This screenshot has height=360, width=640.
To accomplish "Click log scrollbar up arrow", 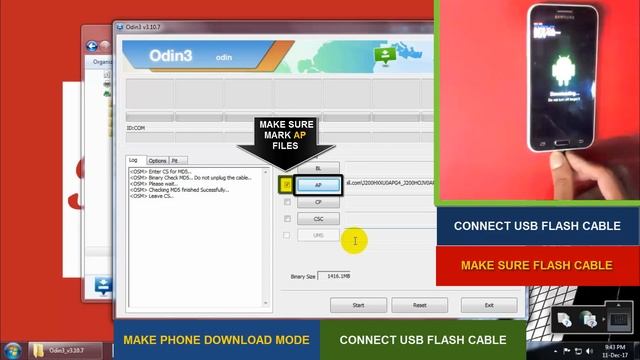I will coord(266,172).
